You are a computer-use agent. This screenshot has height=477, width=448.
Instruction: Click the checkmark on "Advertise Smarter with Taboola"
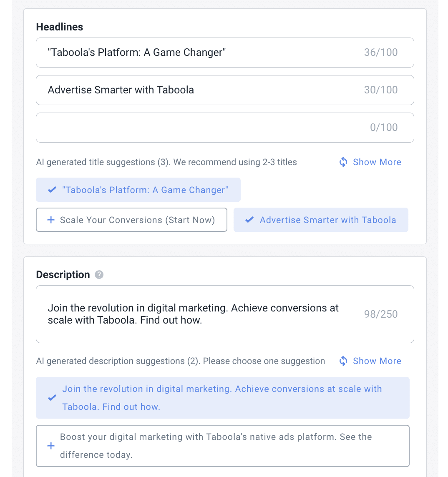(249, 220)
